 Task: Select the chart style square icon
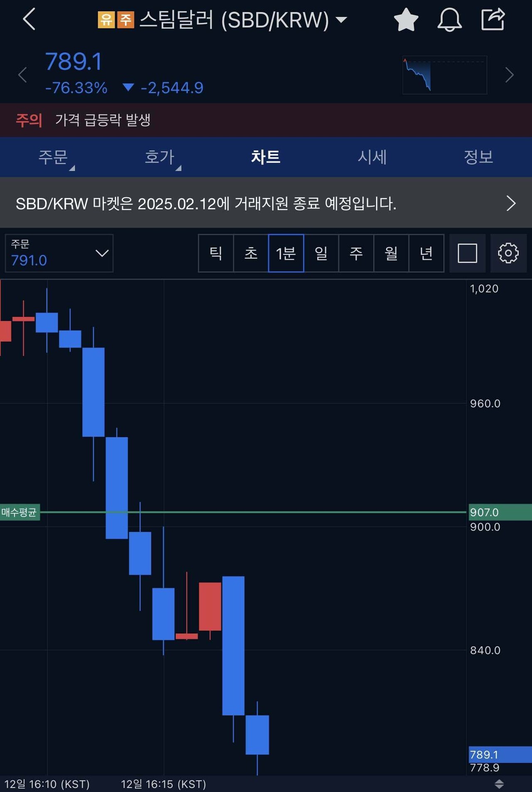coord(467,253)
